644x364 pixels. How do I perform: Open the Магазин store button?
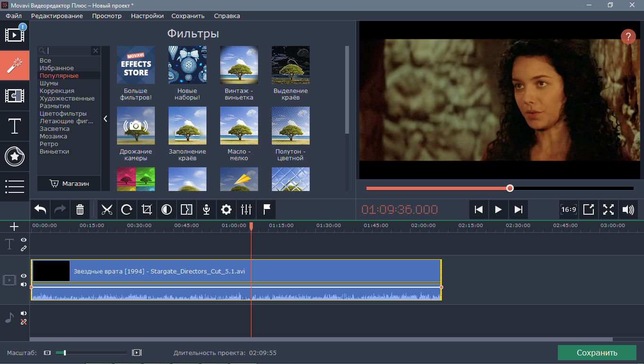(x=69, y=183)
